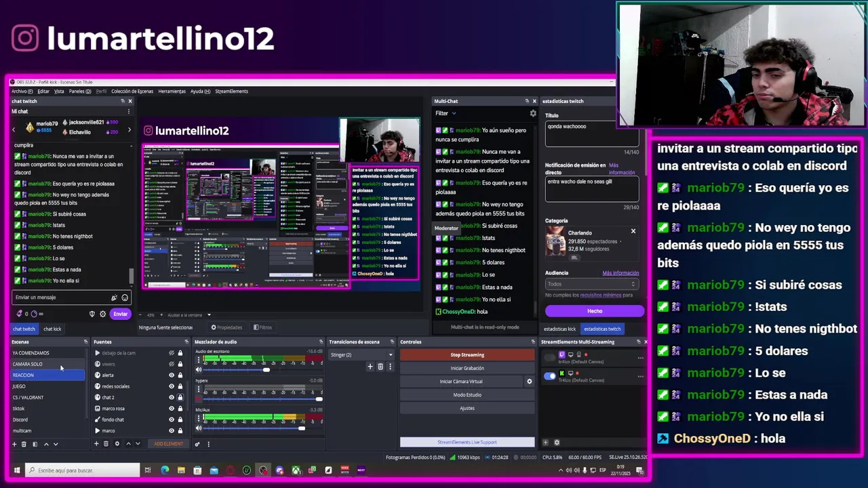The width and height of the screenshot is (868, 488).
Task: Open source properties gear in the Fuentes toolbar
Action: click(117, 444)
